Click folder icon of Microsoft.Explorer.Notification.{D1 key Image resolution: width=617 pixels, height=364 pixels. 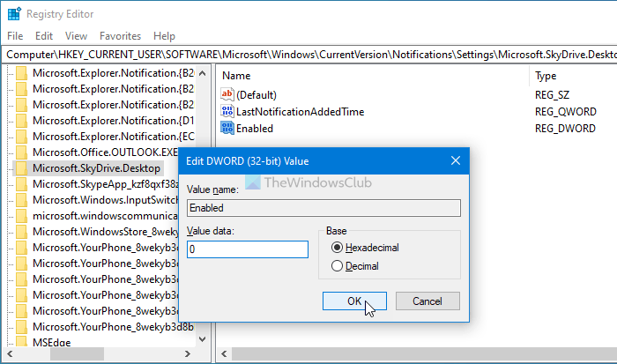(22, 121)
